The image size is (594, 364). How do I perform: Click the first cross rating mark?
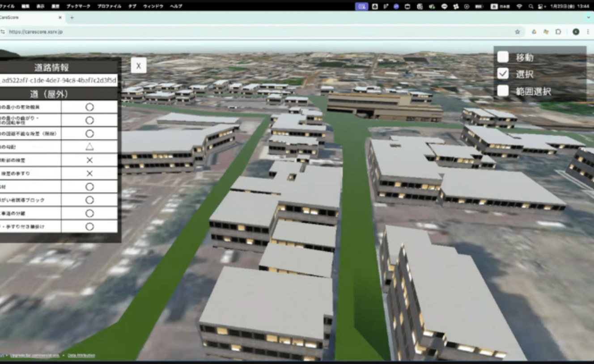pyautogui.click(x=89, y=160)
